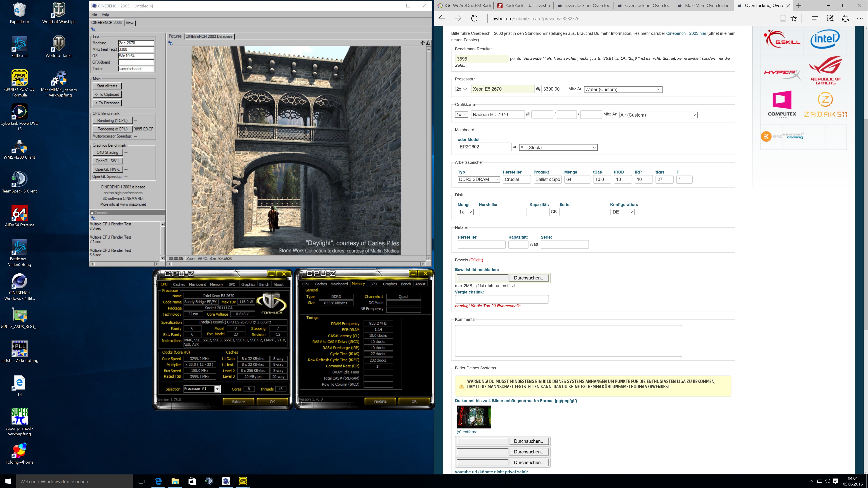Screen dimensions: 868x488
Task: Open AIDA64 Extreme desktop icon
Action: pyautogui.click(x=19, y=216)
